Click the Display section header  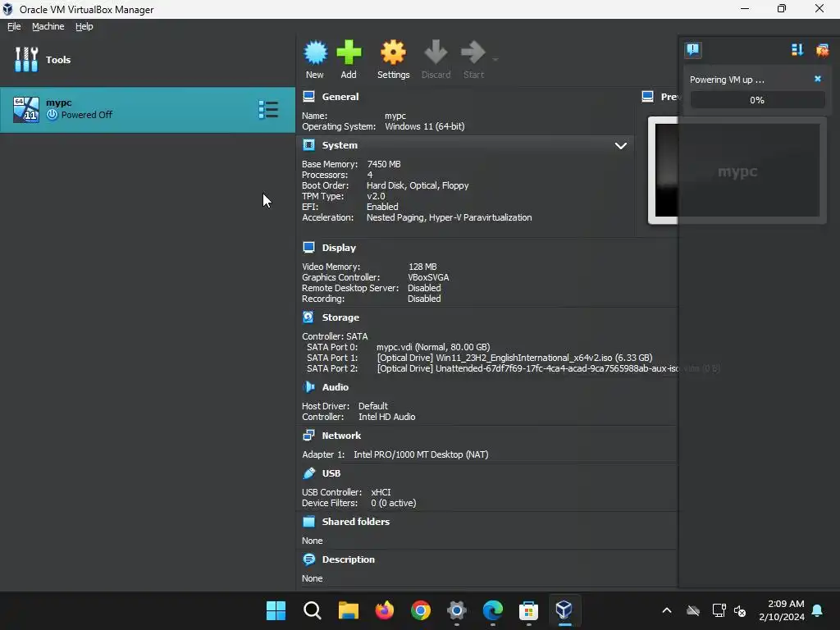pos(339,248)
